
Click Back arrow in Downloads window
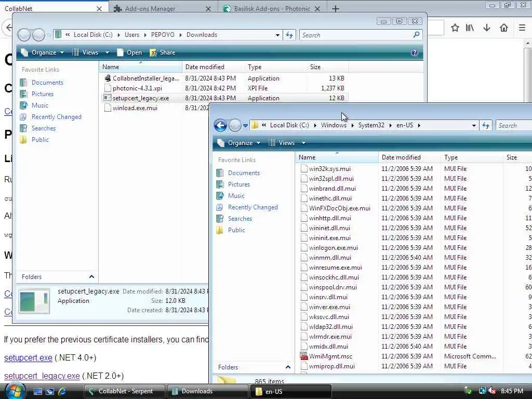coord(24,35)
